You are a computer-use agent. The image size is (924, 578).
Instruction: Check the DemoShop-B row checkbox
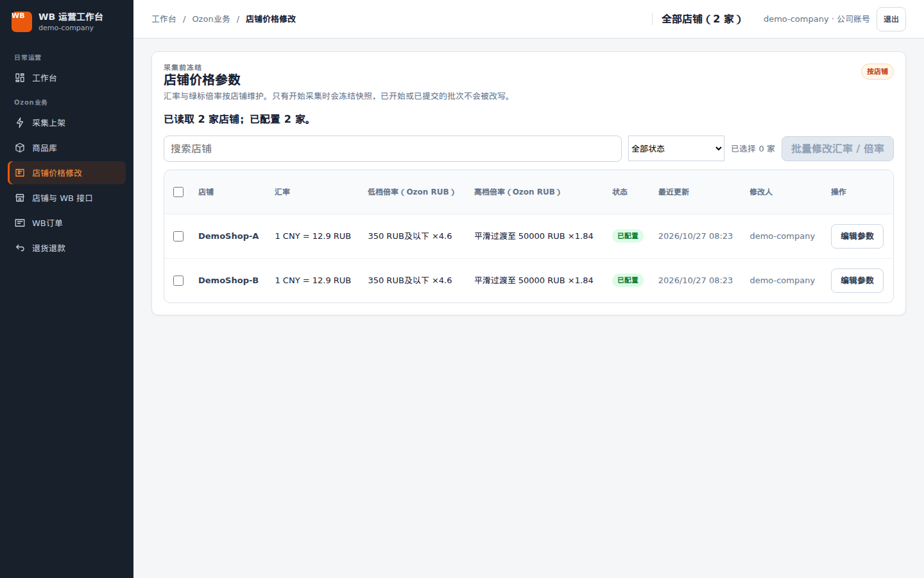178,281
